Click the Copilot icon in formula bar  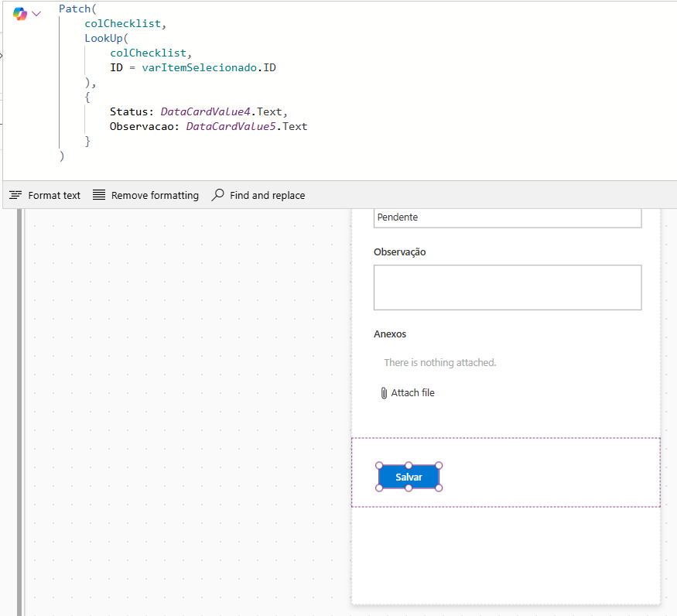coord(19,13)
